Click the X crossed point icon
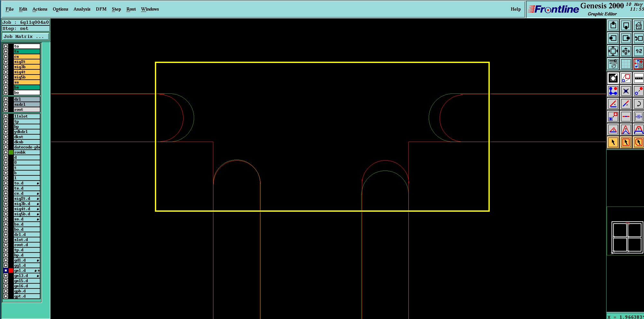 pyautogui.click(x=626, y=91)
